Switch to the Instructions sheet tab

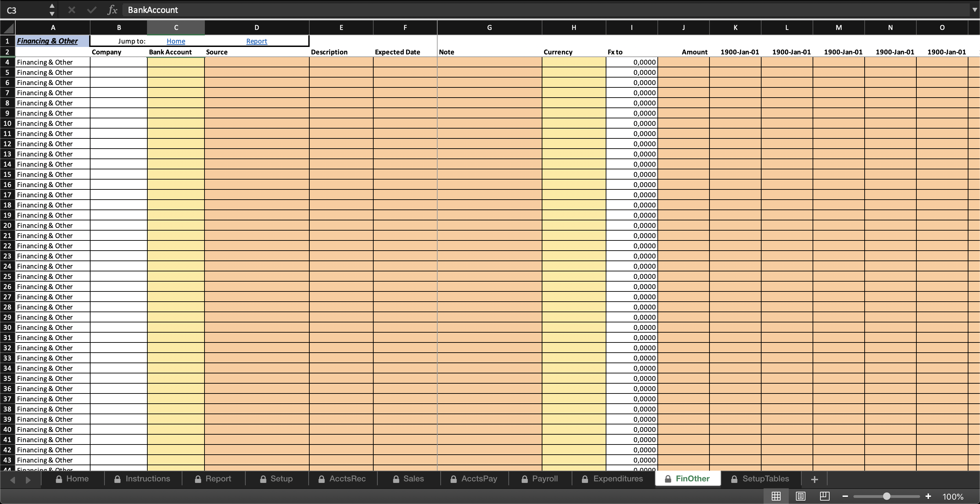click(x=143, y=478)
